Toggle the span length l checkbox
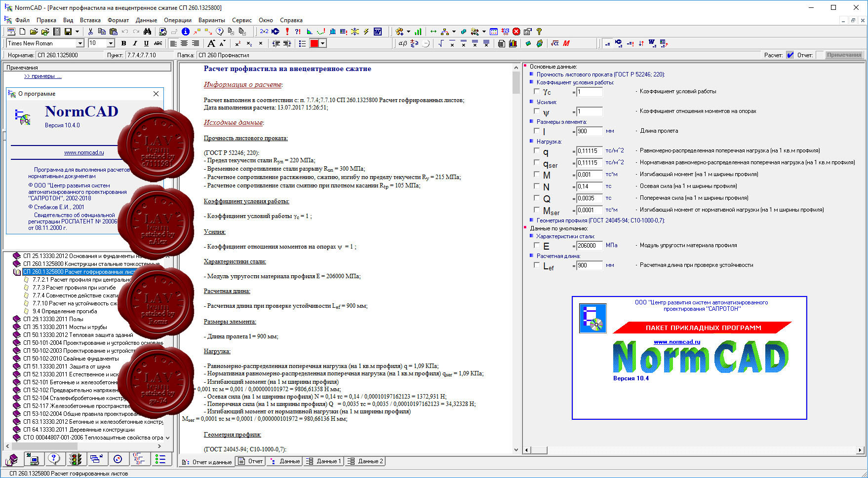Screen dimensions: 868x478 point(537,131)
